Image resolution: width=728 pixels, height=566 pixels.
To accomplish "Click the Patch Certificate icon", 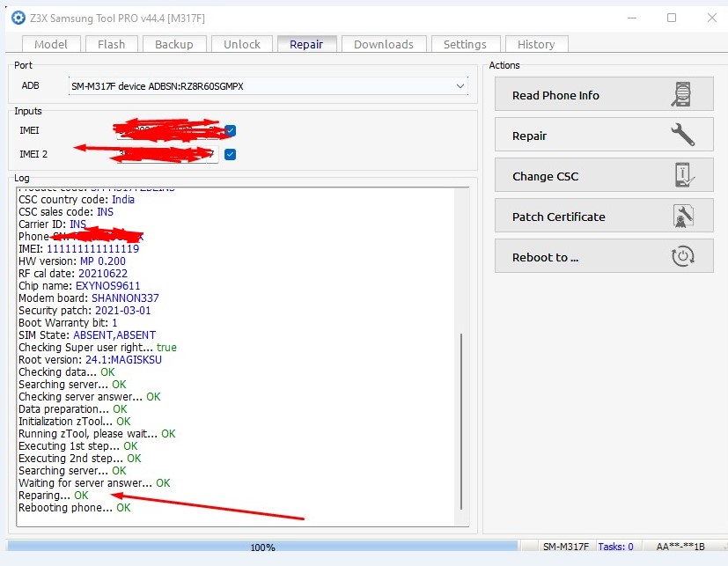I will pyautogui.click(x=683, y=216).
